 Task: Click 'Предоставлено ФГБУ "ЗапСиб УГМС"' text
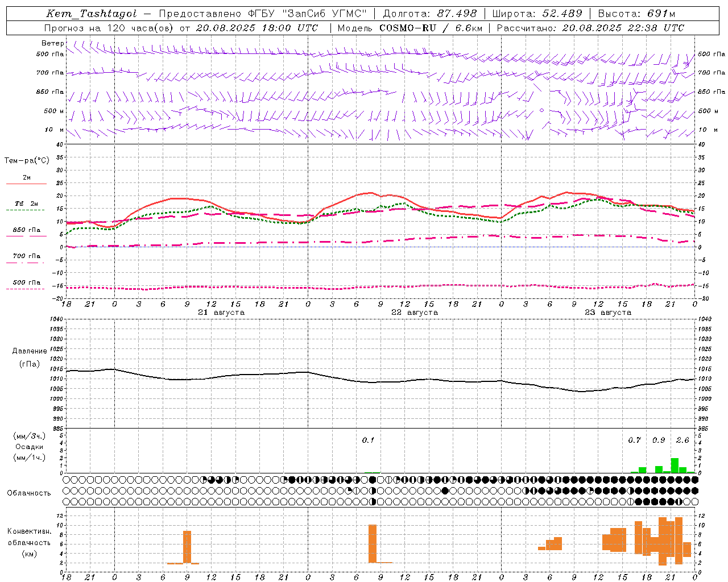click(x=263, y=14)
